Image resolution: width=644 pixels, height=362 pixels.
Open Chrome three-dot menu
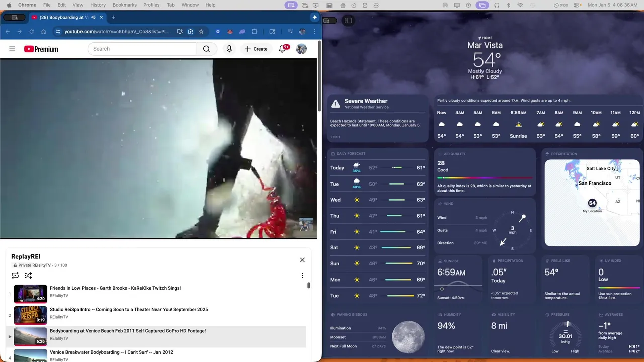[x=314, y=31]
